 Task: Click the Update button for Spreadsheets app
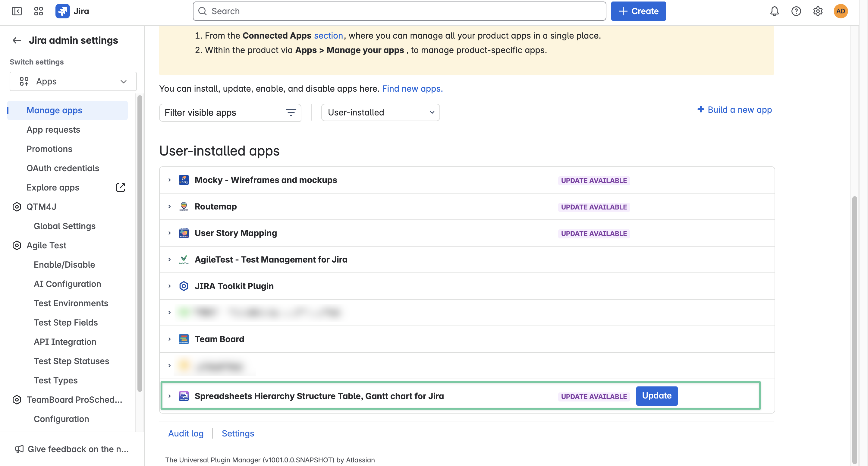click(x=656, y=395)
